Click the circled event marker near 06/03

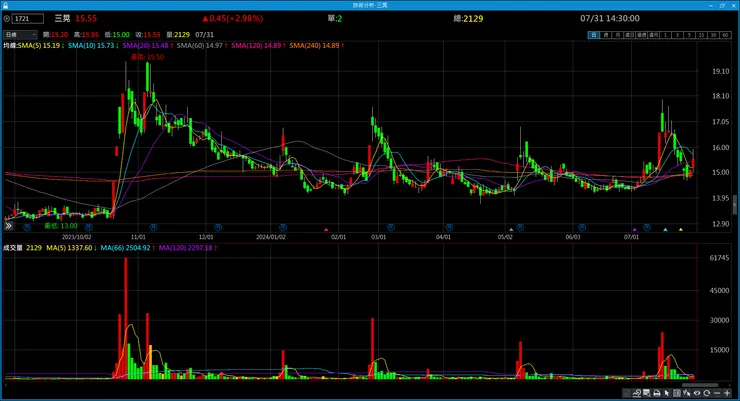pyautogui.click(x=582, y=227)
